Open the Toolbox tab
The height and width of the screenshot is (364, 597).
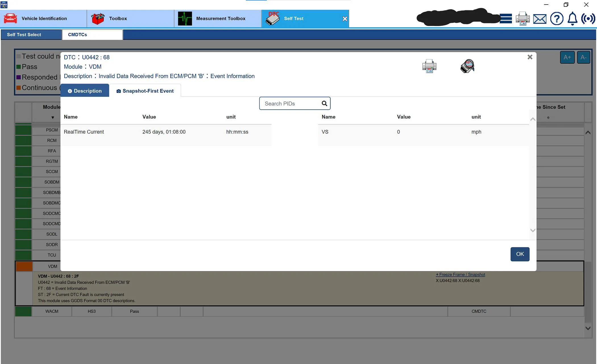pyautogui.click(x=130, y=18)
